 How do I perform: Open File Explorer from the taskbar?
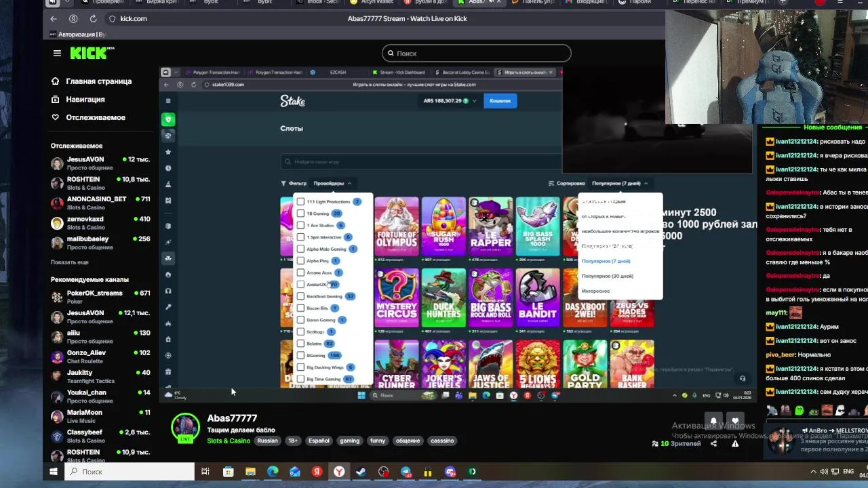coord(250,472)
